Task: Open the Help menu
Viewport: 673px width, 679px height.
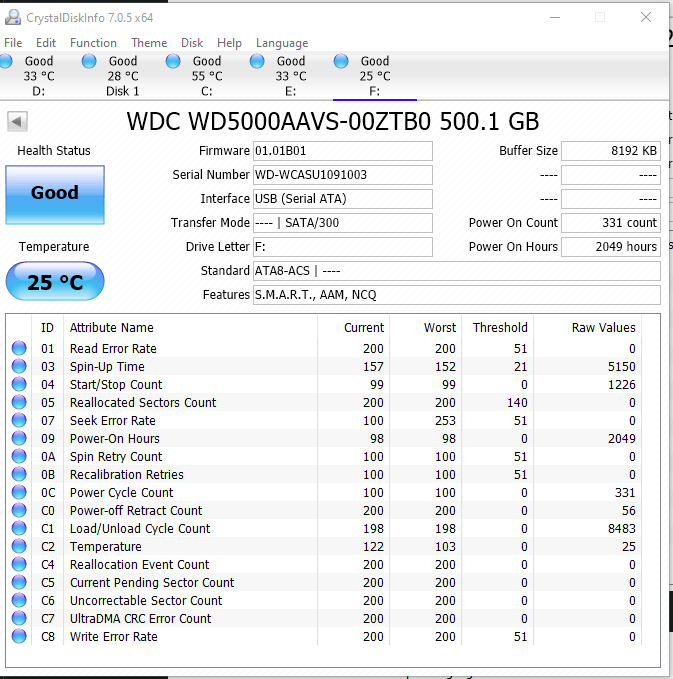Action: coord(230,43)
